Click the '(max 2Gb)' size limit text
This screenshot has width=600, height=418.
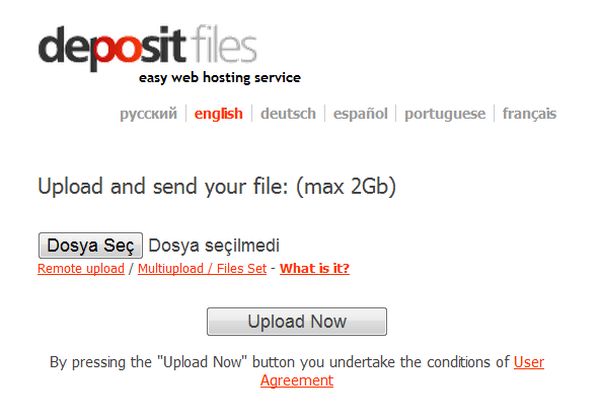pyautogui.click(x=346, y=187)
